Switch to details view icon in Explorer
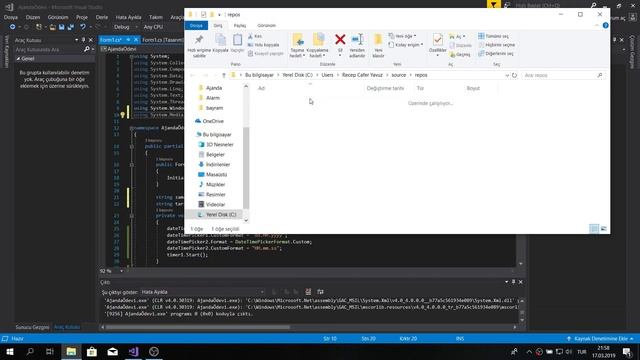The image size is (640, 360). point(594,229)
